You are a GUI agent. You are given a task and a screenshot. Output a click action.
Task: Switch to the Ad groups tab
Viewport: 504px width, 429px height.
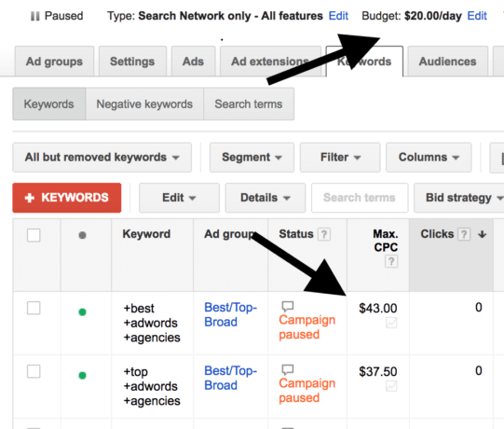pos(54,62)
